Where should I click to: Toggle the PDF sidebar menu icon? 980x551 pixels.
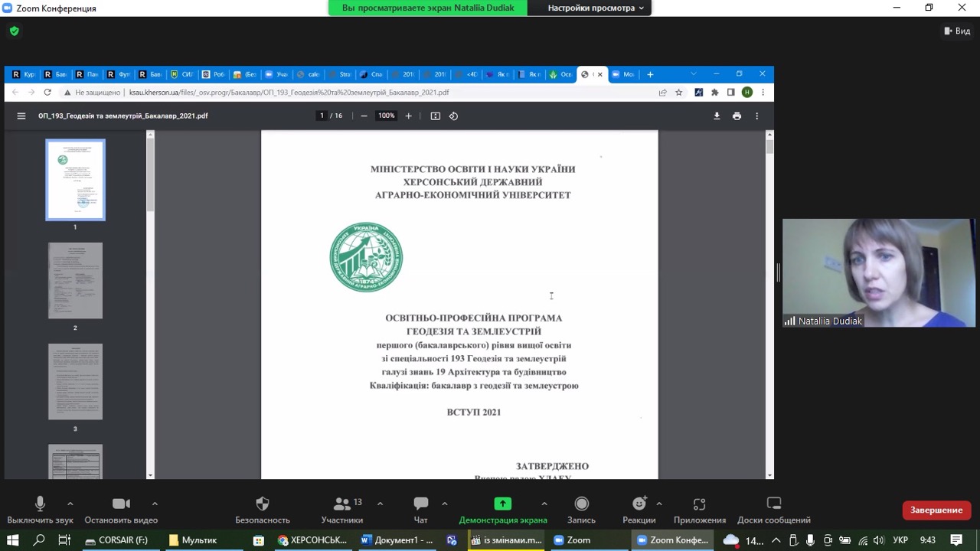21,116
